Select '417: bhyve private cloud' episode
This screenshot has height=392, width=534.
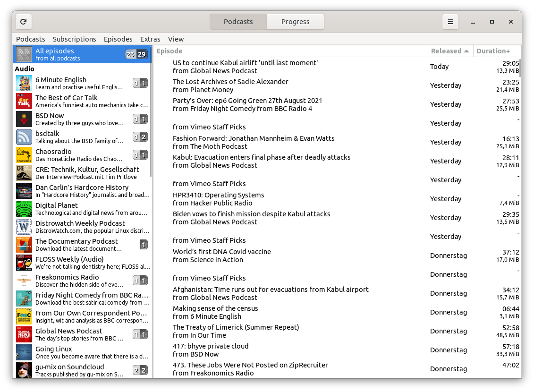coord(337,350)
